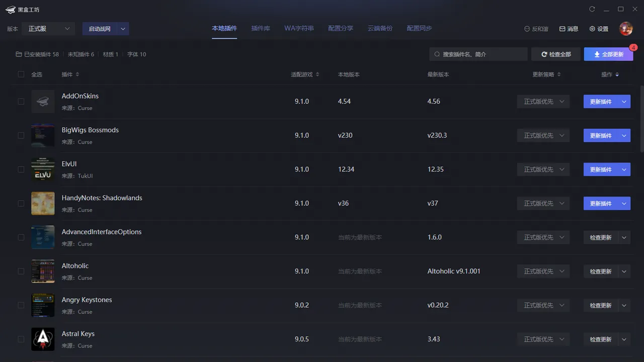Open HandyNotes: Shadowlands 正式版优先 policy dropdown
Screen dimensions: 644x362
[x=543, y=203]
